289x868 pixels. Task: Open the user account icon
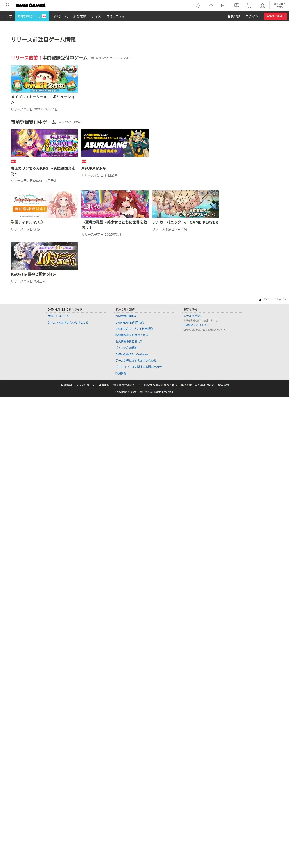coord(262,5)
